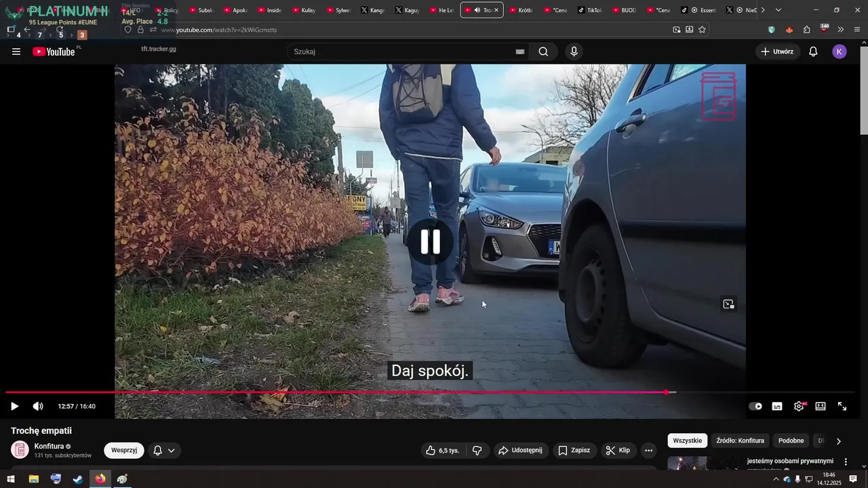The image size is (868, 488).
Task: Create a clip with Klip button
Action: [x=618, y=450]
